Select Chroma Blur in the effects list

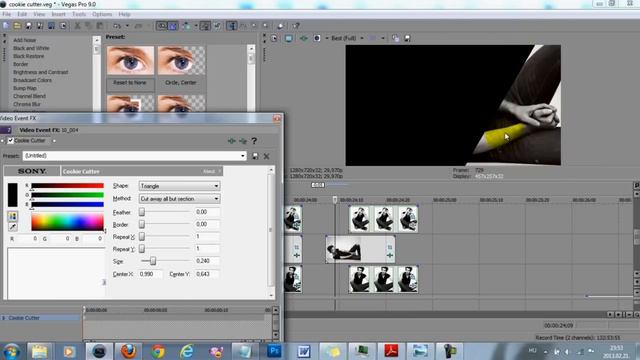point(27,104)
